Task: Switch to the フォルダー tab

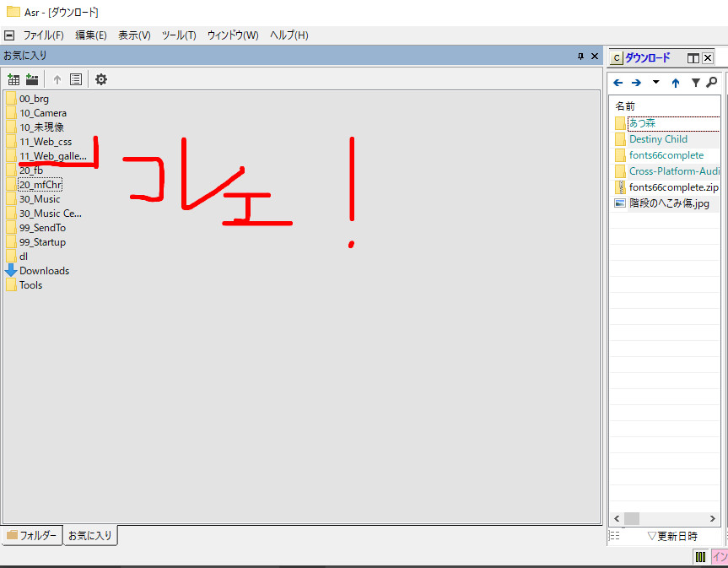Action: click(32, 535)
